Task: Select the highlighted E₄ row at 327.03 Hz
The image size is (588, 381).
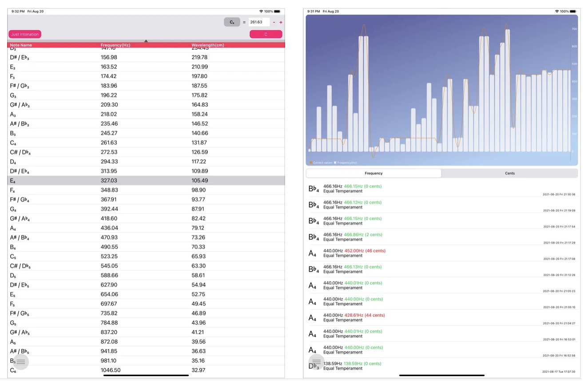Action: tap(146, 180)
